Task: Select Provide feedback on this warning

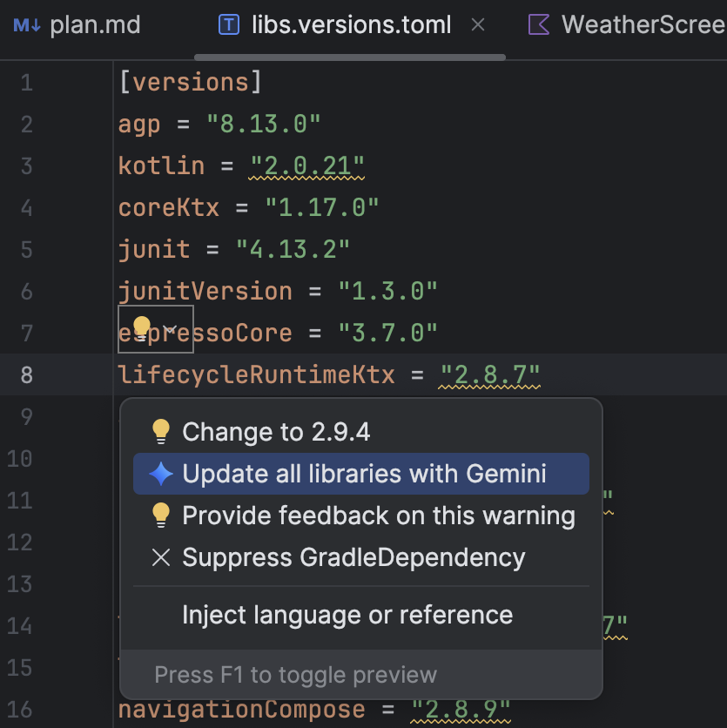Action: [x=379, y=515]
